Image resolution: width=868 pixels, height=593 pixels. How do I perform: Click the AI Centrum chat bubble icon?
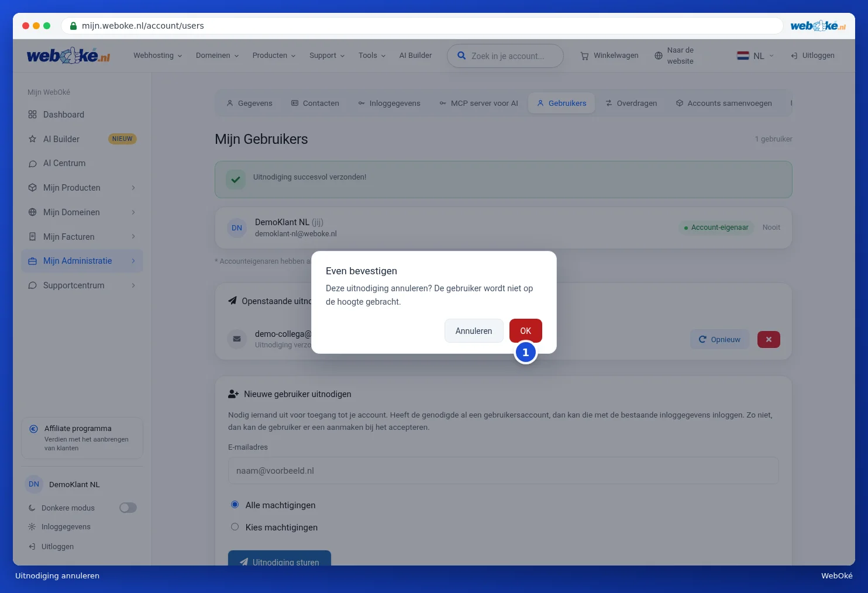[x=33, y=164]
